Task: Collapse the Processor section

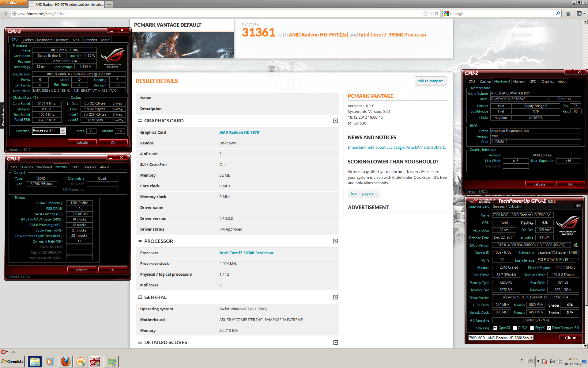Action: pos(336,241)
